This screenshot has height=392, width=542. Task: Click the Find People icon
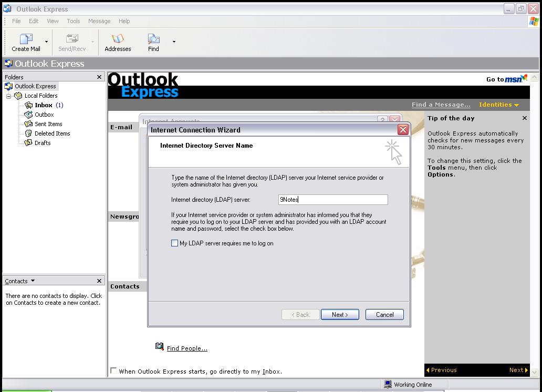pos(159,346)
